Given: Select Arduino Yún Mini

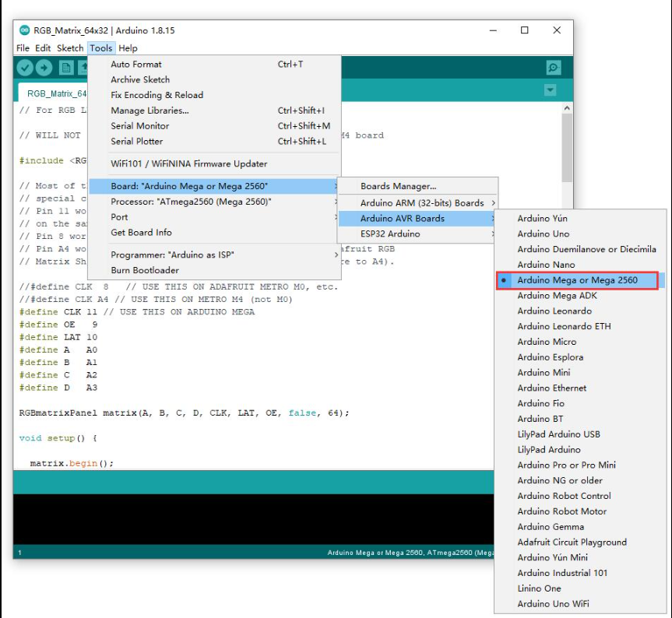Looking at the screenshot, I should click(x=580, y=557).
